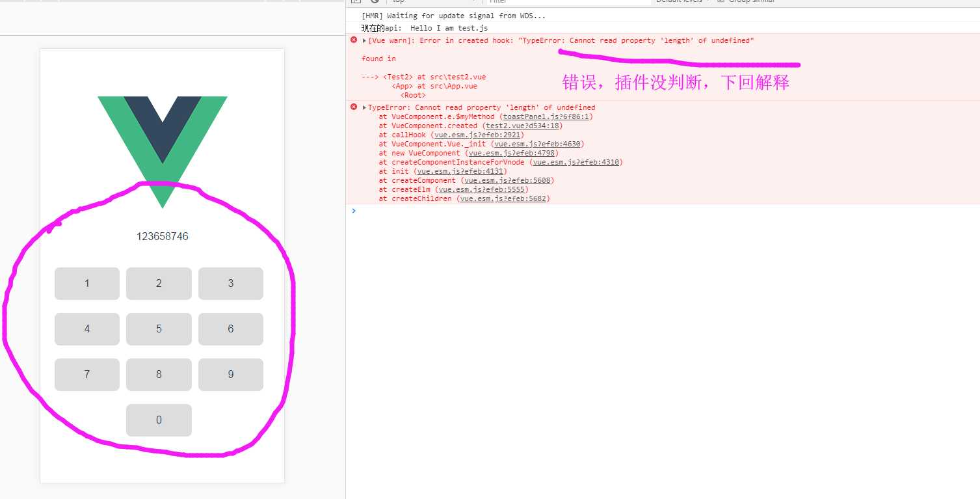Expand the [Vue warn] error message triangle

click(364, 40)
